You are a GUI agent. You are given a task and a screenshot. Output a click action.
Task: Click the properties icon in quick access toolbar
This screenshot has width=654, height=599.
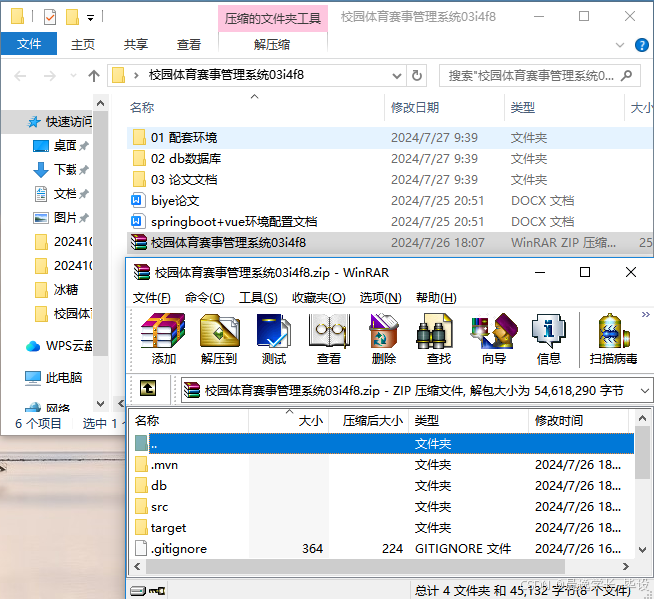click(x=50, y=17)
